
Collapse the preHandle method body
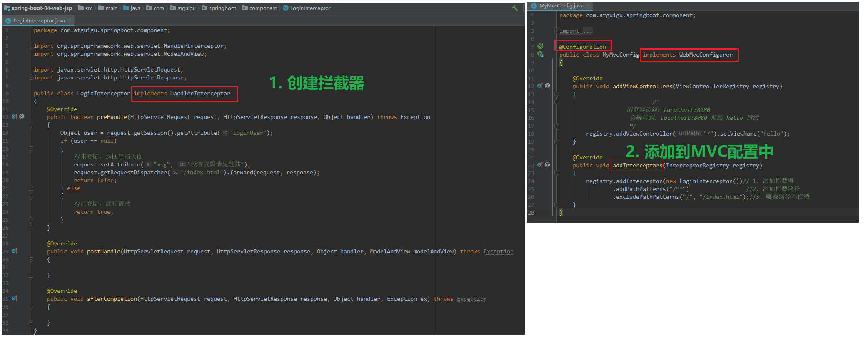(31, 125)
